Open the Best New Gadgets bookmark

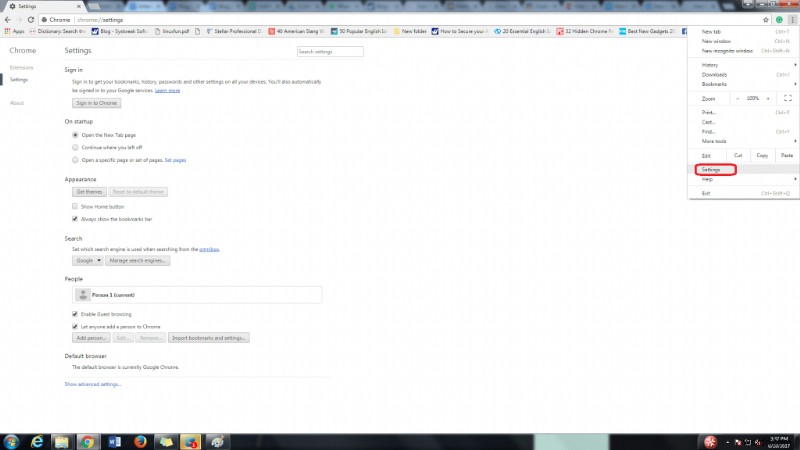pyautogui.click(x=646, y=31)
